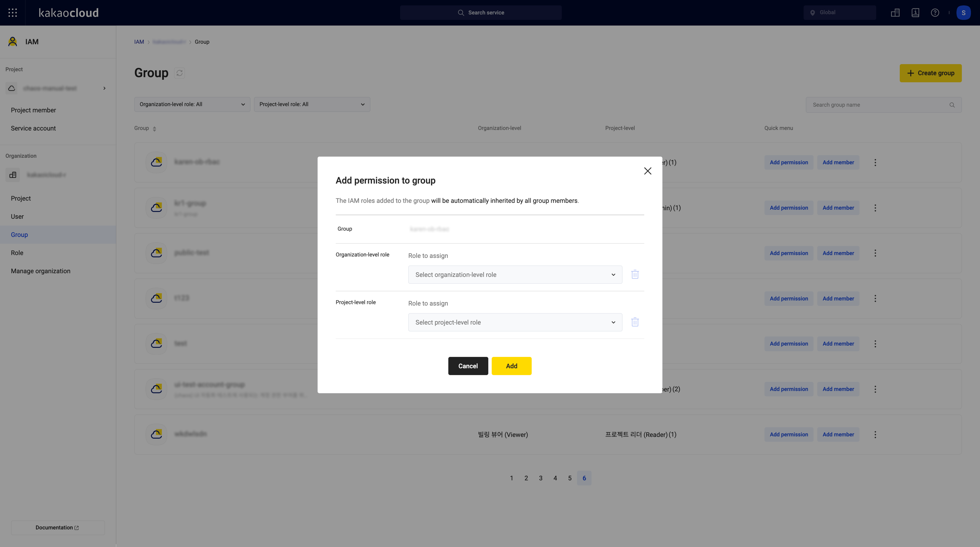Click the wkdwlsdn group cloud icon

(156, 434)
